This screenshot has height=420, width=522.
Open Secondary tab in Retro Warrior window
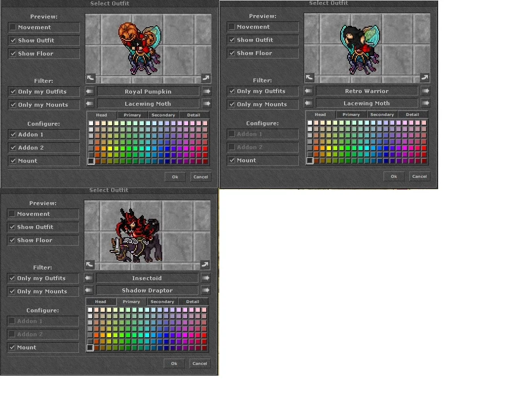(382, 115)
